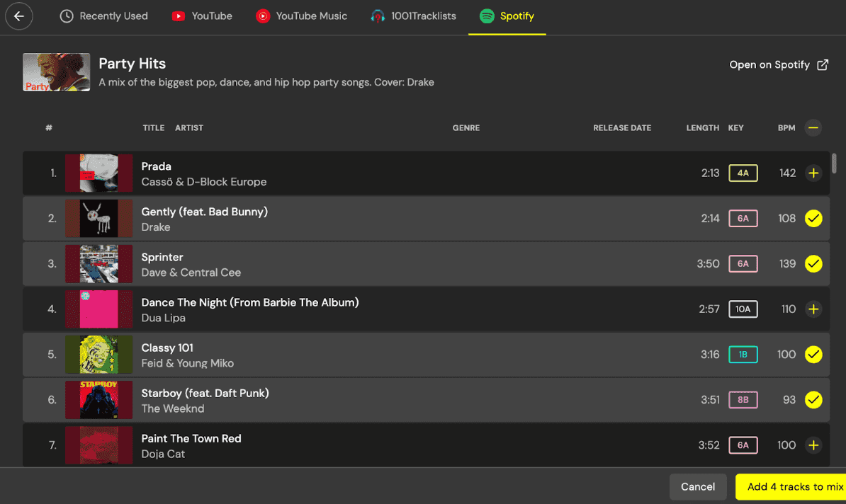The width and height of the screenshot is (846, 504).
Task: Click the 4A key badge on Prada
Action: pos(743,173)
